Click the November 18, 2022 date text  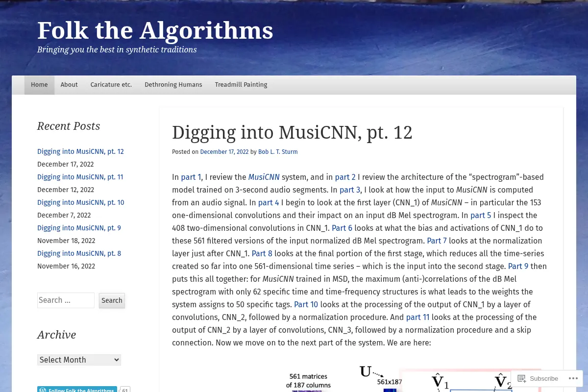(66, 241)
